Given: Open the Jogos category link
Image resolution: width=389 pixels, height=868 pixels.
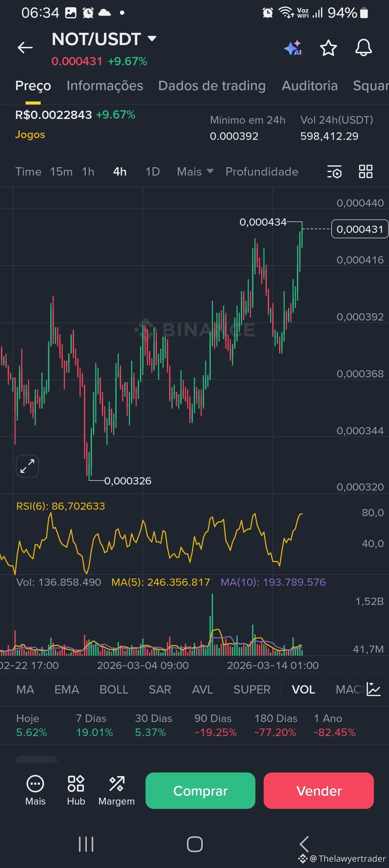Looking at the screenshot, I should coord(30,134).
